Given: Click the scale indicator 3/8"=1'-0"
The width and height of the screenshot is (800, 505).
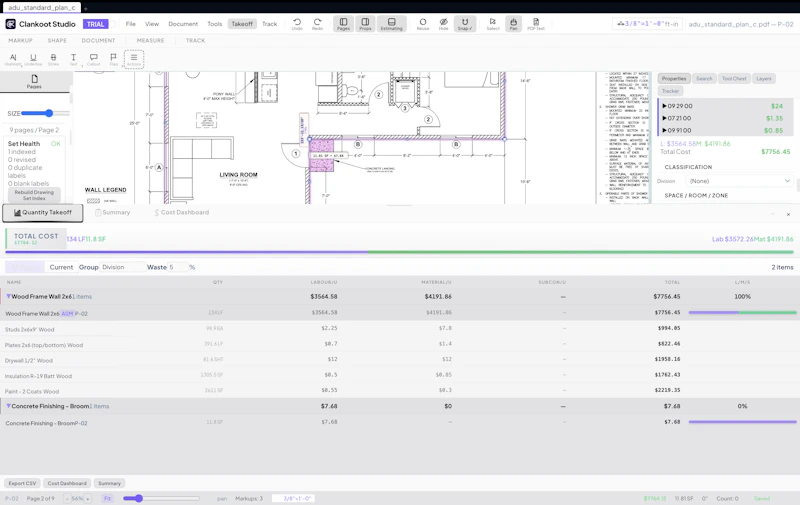Looking at the screenshot, I should [647, 24].
